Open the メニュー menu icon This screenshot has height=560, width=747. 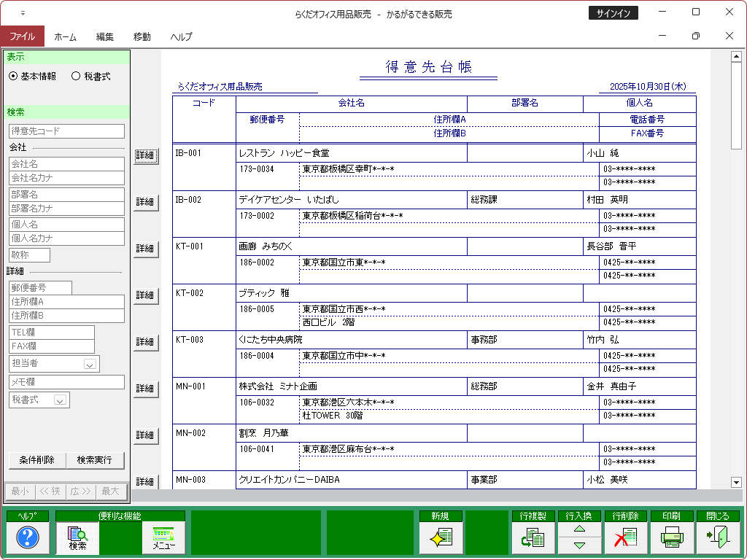(163, 538)
